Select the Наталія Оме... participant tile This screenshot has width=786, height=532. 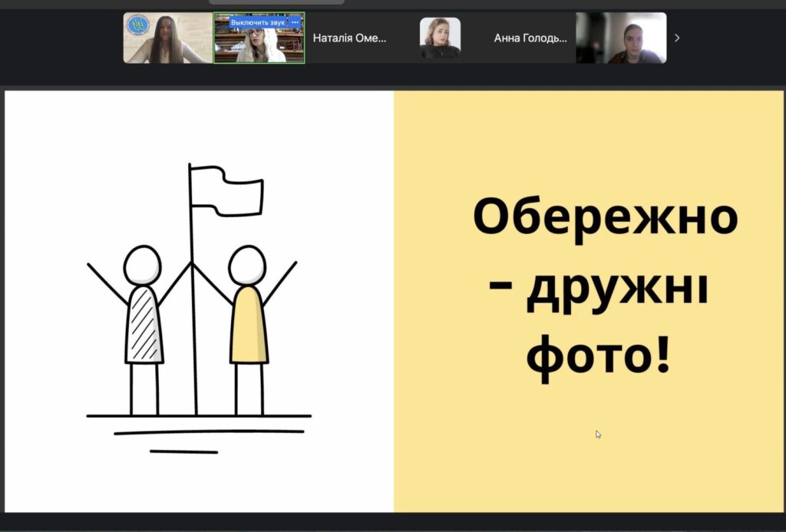coord(349,38)
